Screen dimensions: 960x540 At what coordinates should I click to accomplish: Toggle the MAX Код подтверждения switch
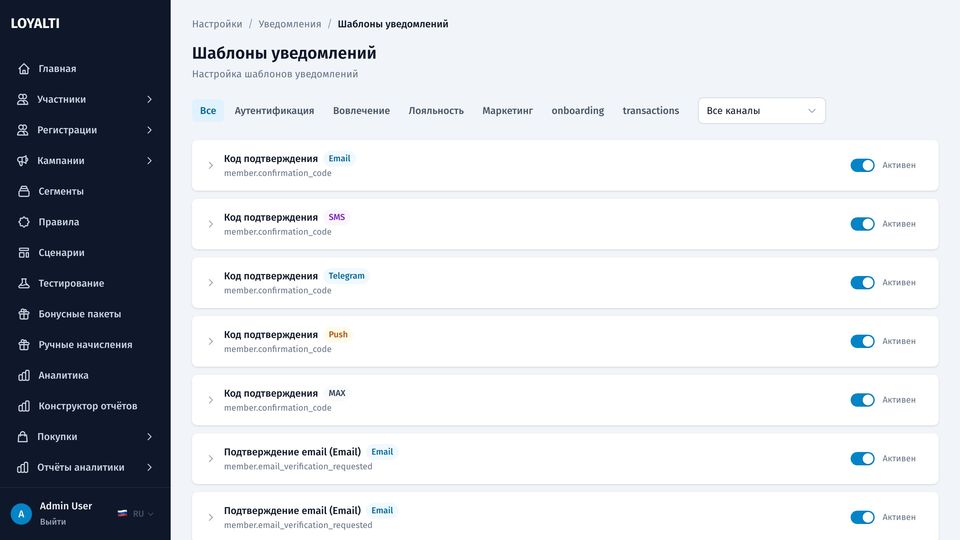tap(862, 400)
